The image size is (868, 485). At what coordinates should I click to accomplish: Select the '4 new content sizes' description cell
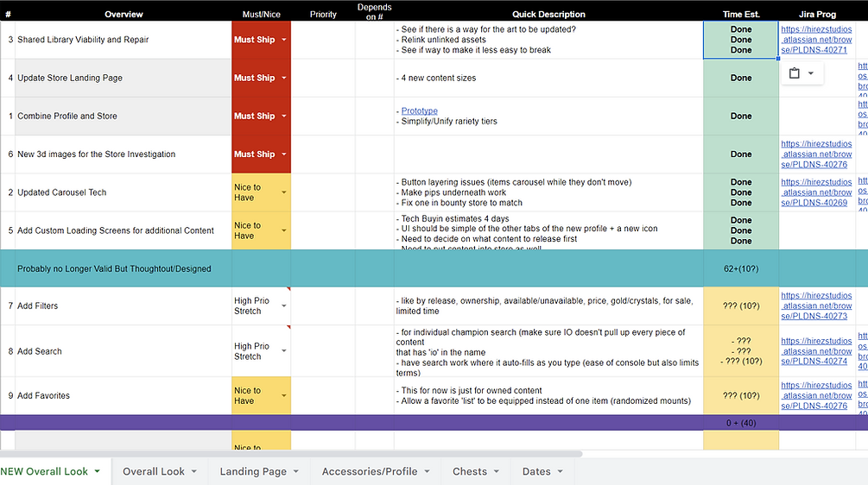548,78
